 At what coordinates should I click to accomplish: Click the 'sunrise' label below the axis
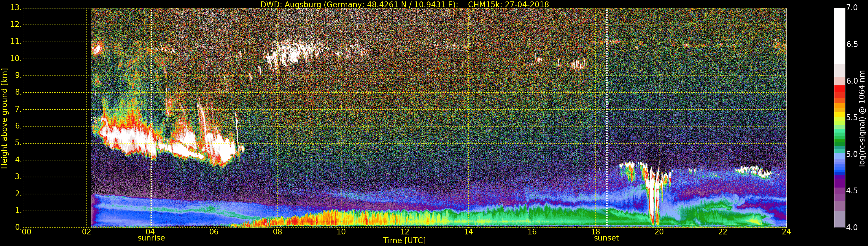point(151,238)
